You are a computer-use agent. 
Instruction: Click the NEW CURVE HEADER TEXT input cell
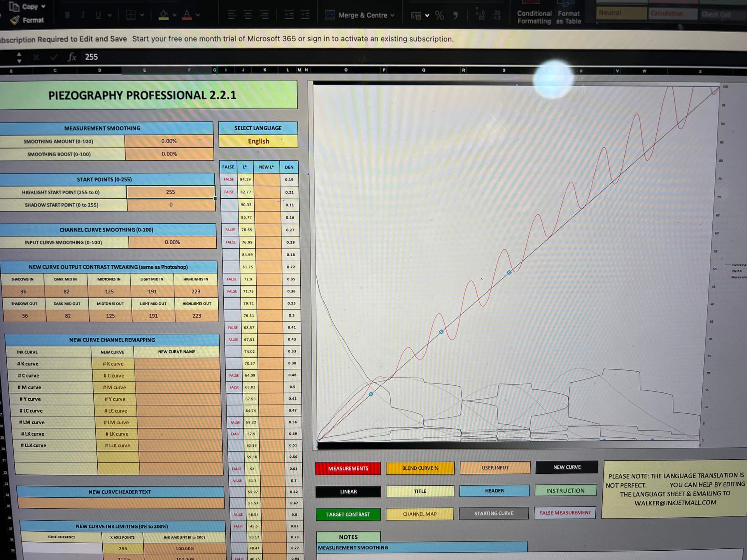coord(121,503)
